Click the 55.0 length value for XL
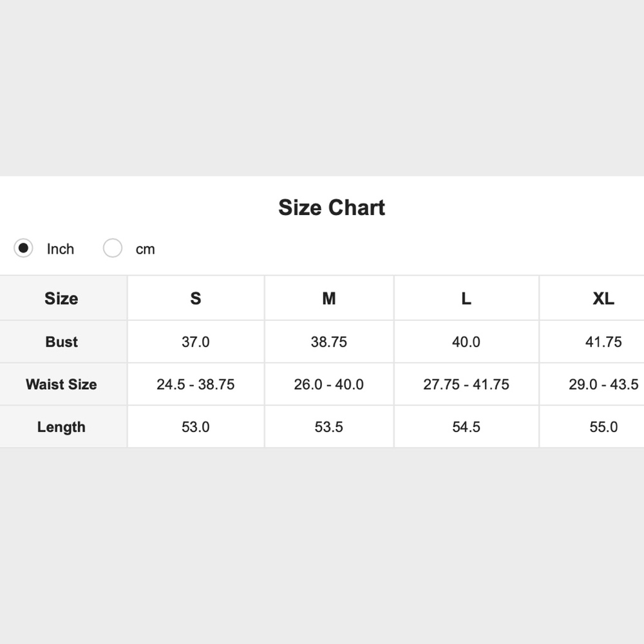 603,427
